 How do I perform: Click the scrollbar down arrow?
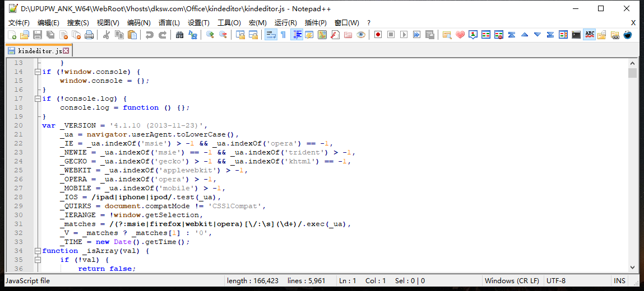(632, 267)
